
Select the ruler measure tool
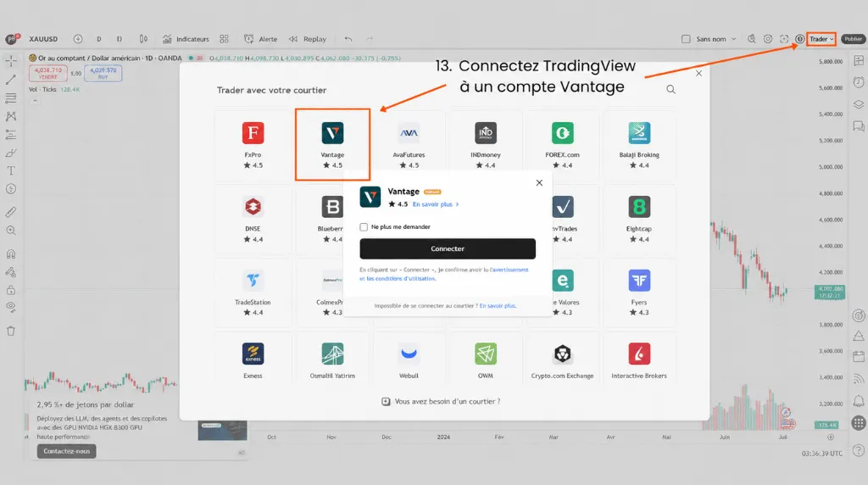(10, 212)
